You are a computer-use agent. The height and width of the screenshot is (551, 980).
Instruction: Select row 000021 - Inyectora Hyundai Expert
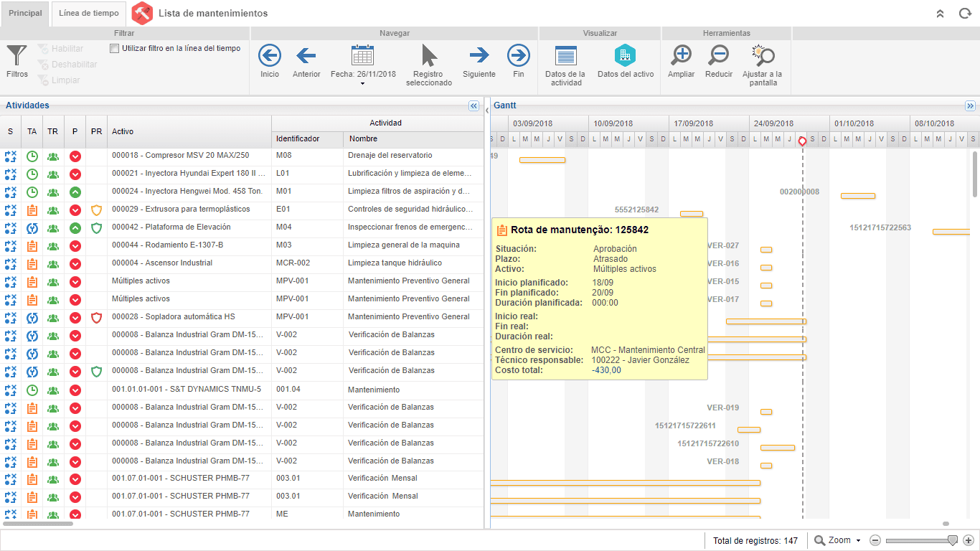(x=242, y=174)
